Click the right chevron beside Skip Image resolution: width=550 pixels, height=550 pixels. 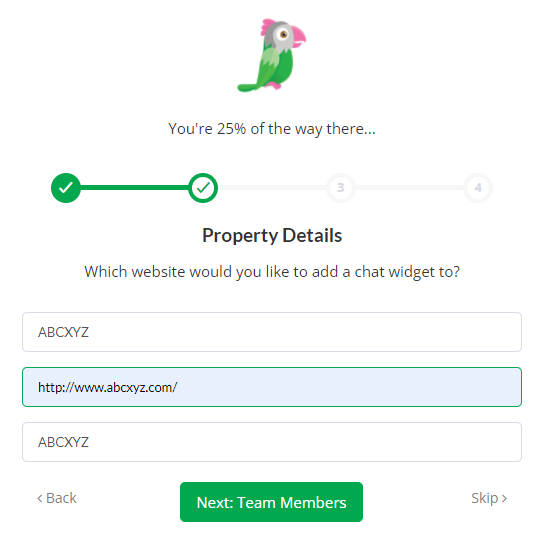tap(504, 498)
